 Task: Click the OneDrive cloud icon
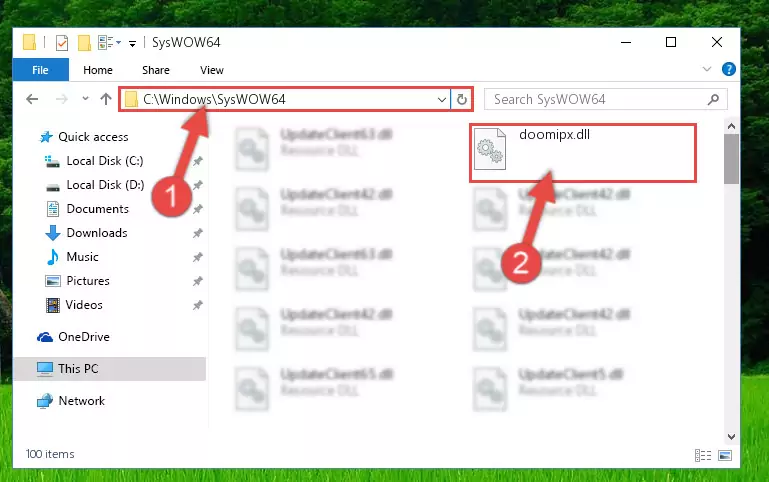pos(45,337)
